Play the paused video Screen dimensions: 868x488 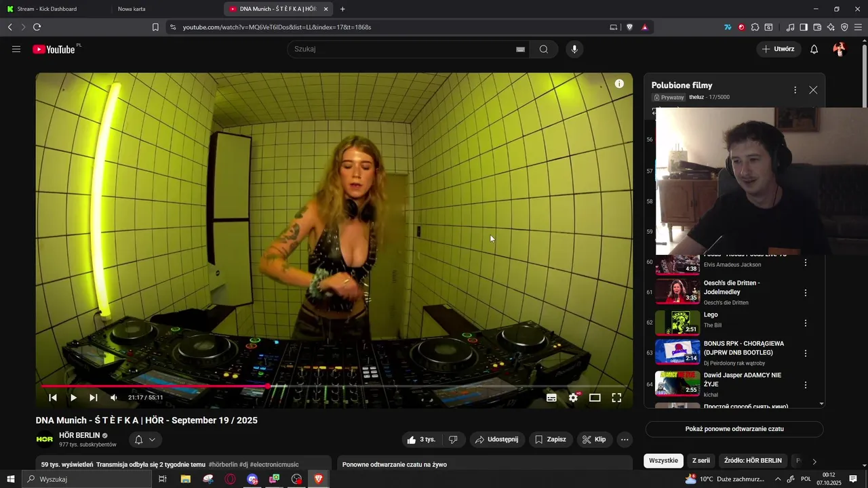[x=73, y=398]
